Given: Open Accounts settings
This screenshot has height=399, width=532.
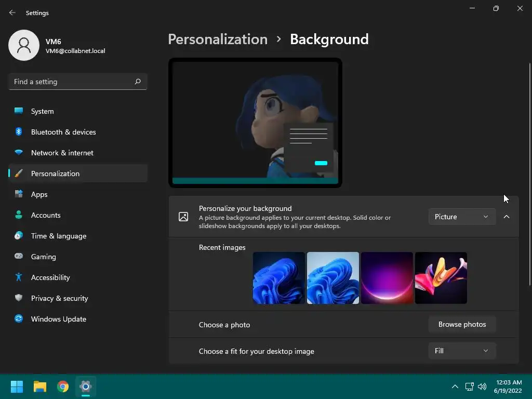Looking at the screenshot, I should (x=78, y=215).
